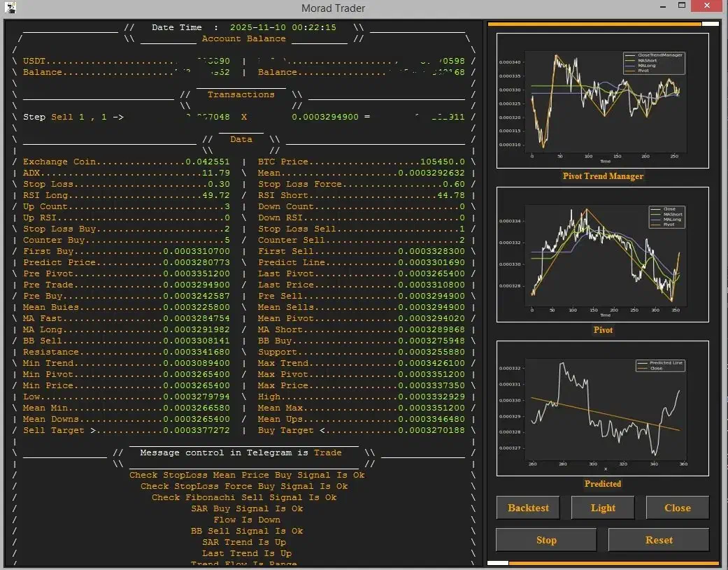
Task: Open the Pivot Trend Manager chart
Action: (x=603, y=101)
